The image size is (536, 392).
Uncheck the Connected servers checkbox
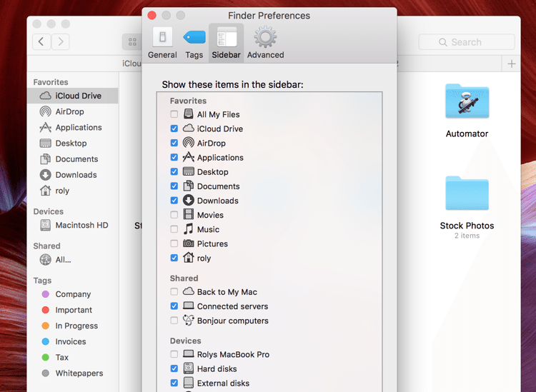tap(174, 306)
